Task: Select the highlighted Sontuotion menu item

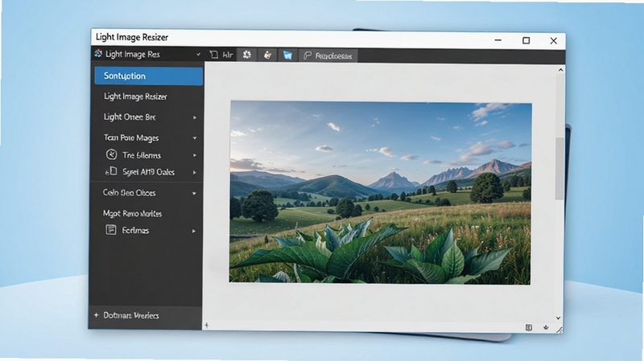Action: [149, 76]
